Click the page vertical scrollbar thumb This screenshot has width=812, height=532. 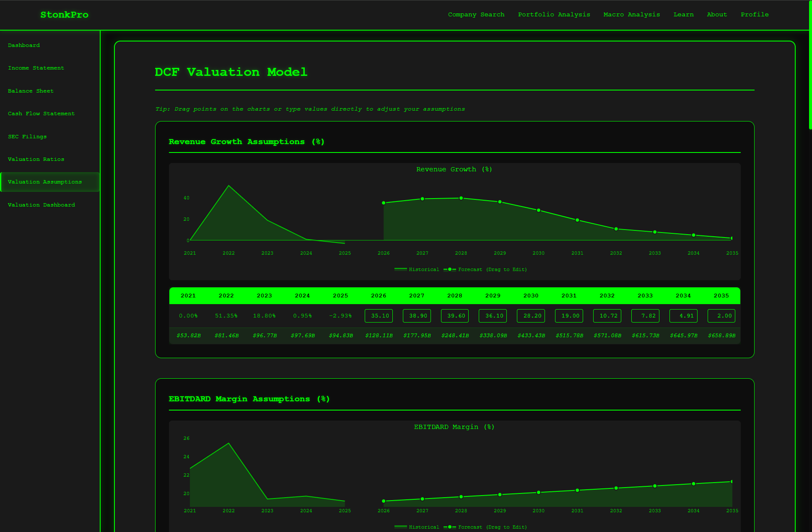810,65
